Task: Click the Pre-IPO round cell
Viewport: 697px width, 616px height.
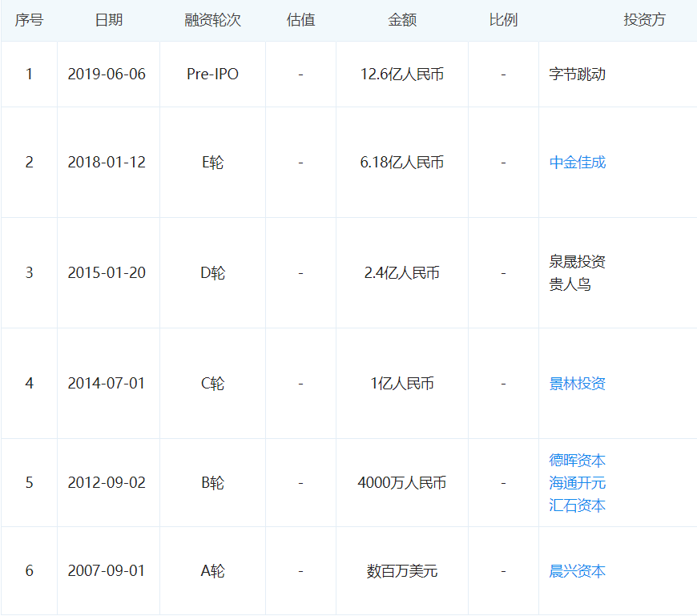Action: click(212, 74)
